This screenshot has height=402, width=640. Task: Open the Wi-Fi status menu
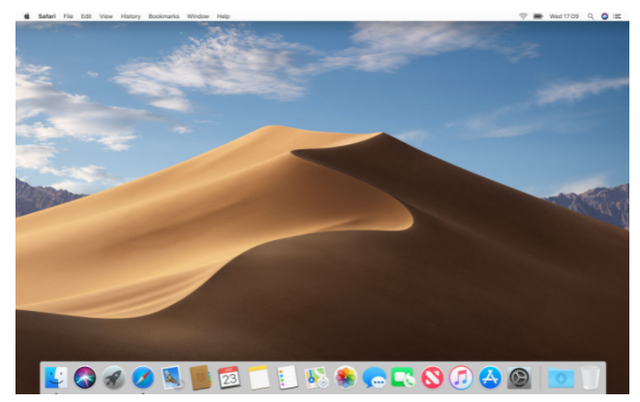[x=523, y=16]
